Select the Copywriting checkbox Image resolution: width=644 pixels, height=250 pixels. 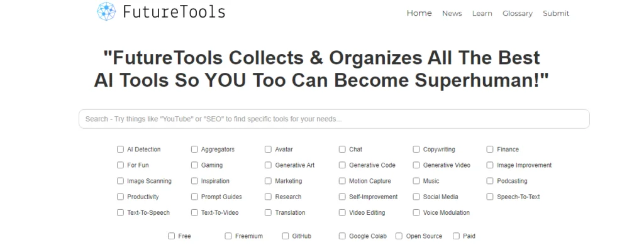coord(416,149)
